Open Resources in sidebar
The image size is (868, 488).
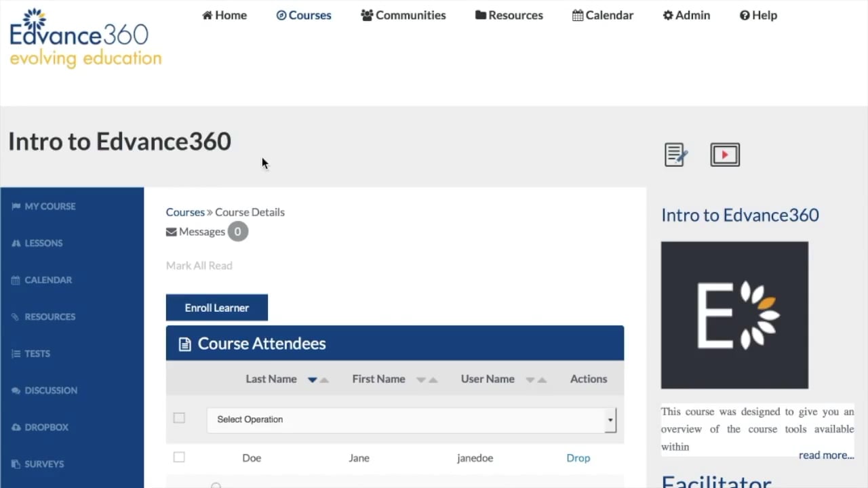click(50, 317)
